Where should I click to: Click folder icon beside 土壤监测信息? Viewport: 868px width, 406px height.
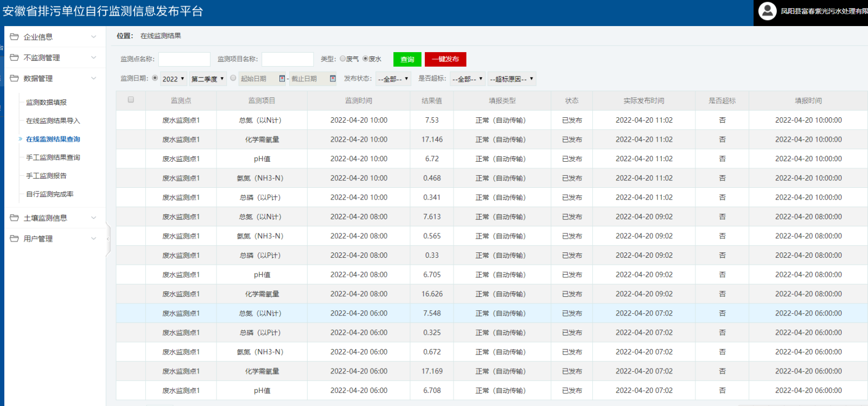coord(14,218)
